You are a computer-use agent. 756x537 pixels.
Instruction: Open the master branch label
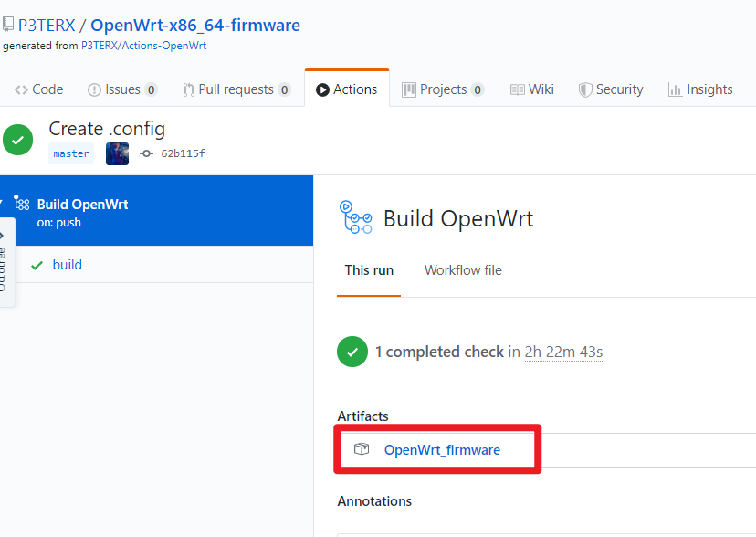point(71,153)
